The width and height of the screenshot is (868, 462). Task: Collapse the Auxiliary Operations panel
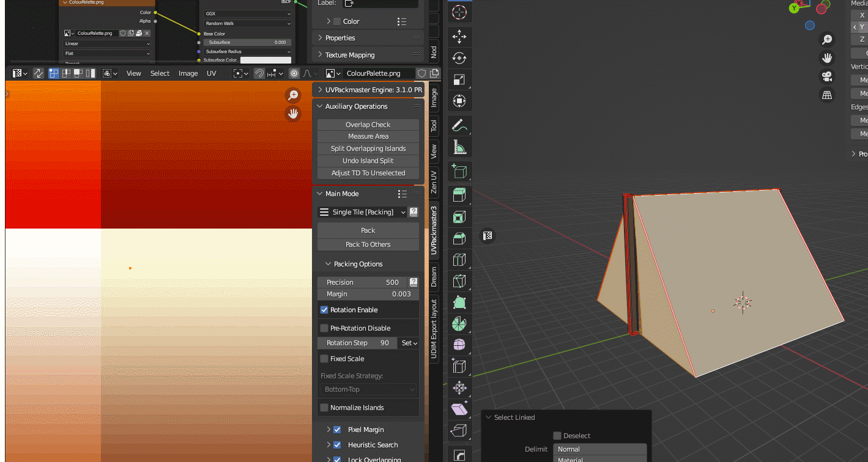[x=319, y=106]
